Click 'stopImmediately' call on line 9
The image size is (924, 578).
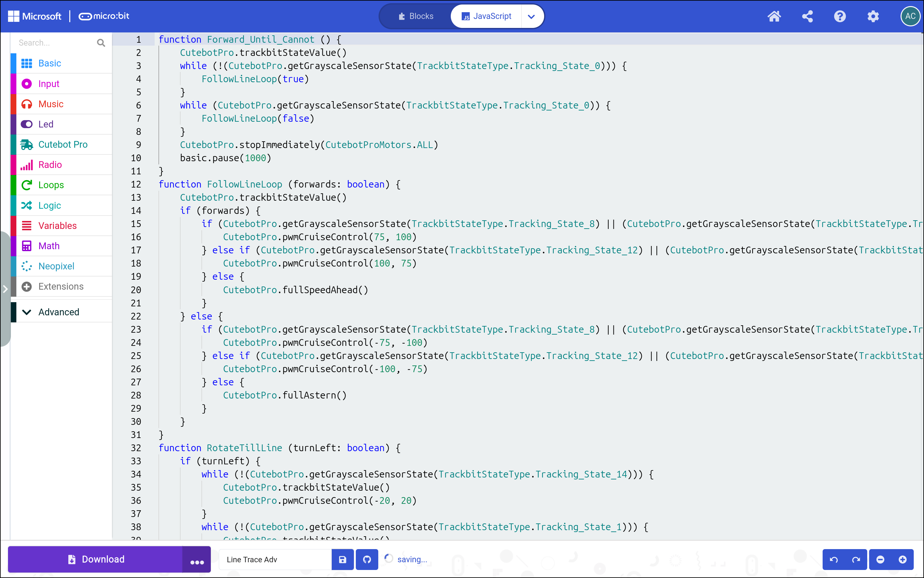[279, 145]
